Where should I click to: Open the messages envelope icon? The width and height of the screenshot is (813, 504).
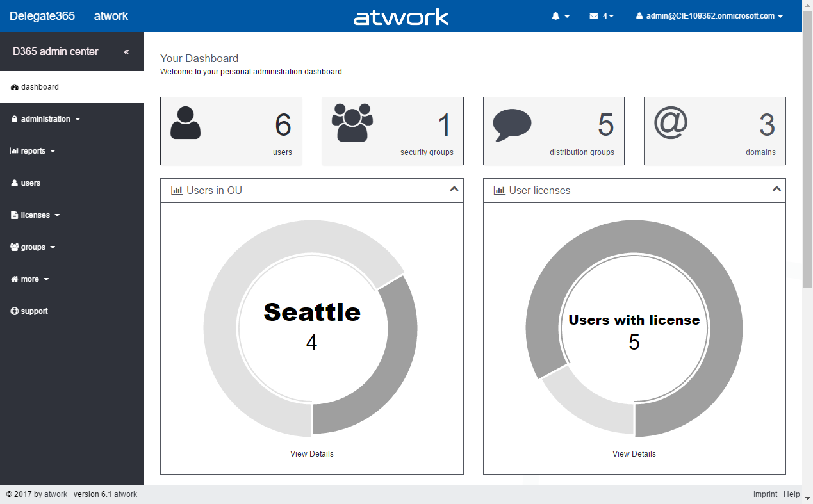[594, 16]
